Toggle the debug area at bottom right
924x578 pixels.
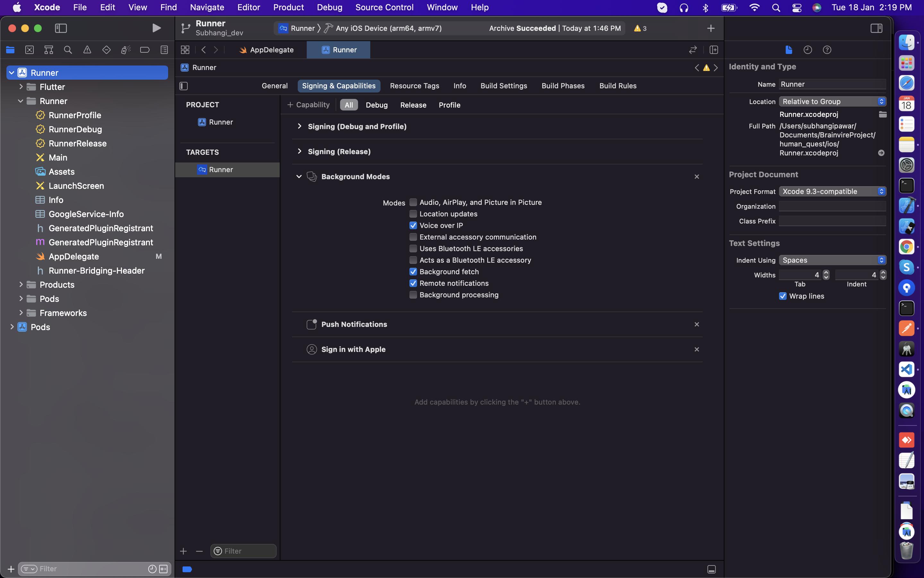(x=711, y=569)
